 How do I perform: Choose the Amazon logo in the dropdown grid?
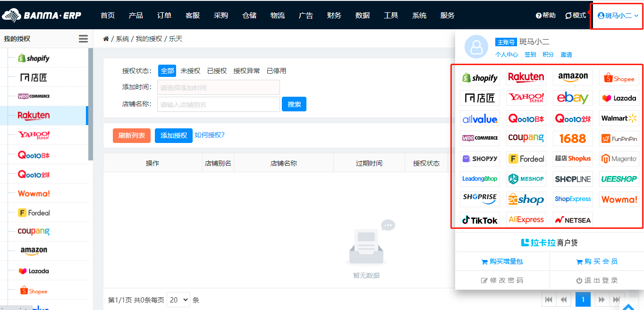(x=573, y=77)
